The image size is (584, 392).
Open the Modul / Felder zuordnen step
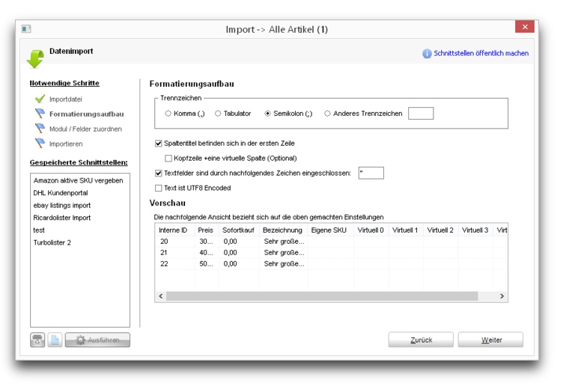point(85,129)
